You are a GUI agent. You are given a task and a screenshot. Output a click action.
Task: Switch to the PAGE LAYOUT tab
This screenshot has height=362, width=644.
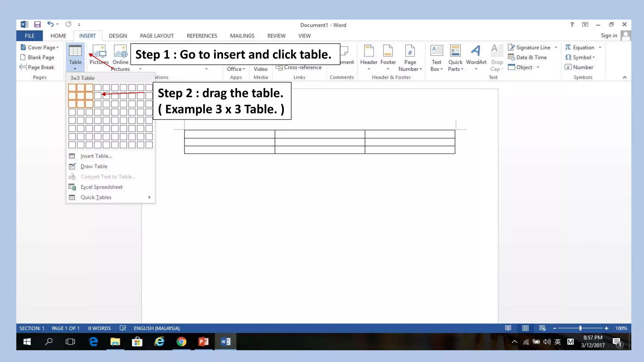coord(157,36)
